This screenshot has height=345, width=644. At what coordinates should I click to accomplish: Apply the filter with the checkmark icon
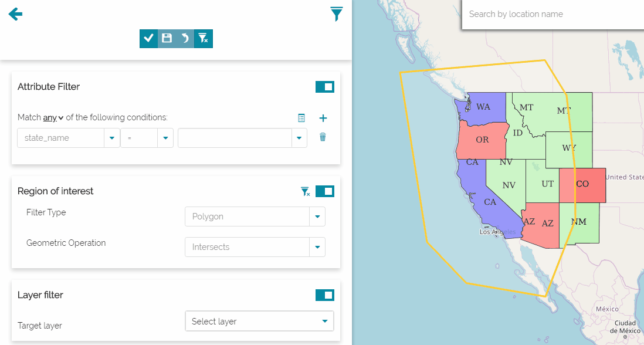click(x=148, y=38)
